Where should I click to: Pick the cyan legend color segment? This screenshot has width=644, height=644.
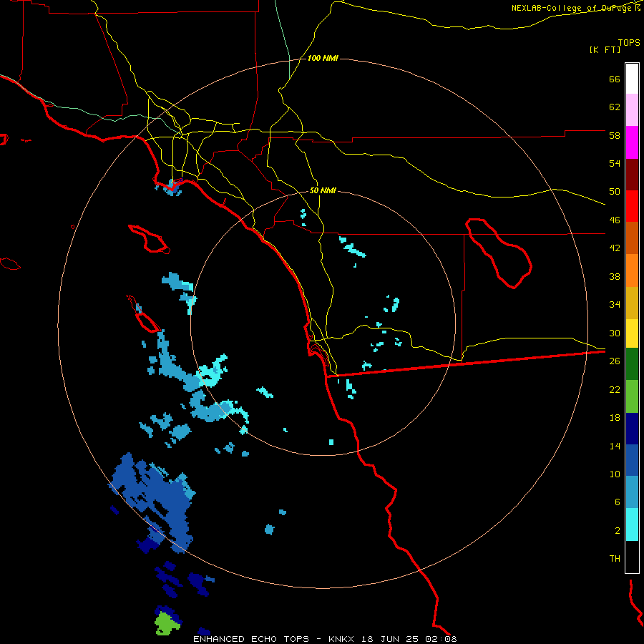(x=632, y=525)
